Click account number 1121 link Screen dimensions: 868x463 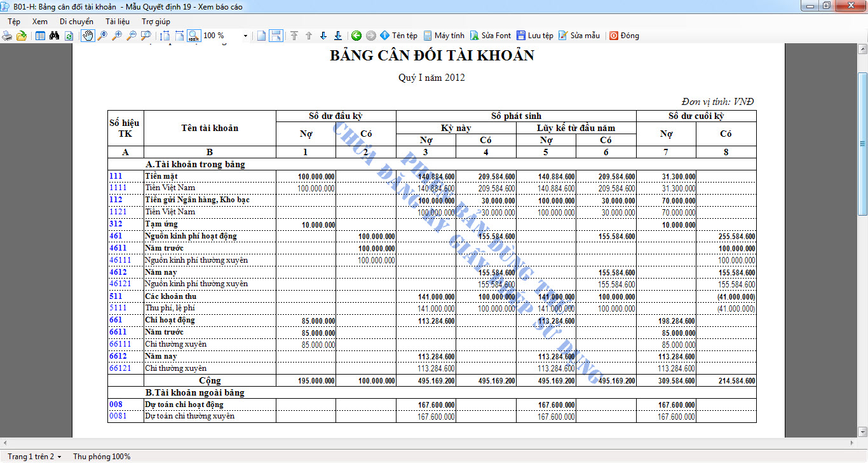point(118,212)
